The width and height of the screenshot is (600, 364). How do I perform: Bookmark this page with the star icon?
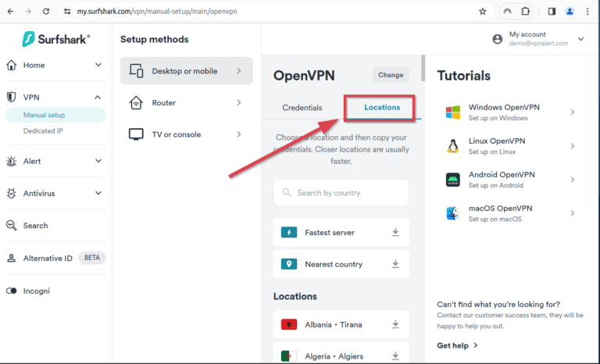483,12
